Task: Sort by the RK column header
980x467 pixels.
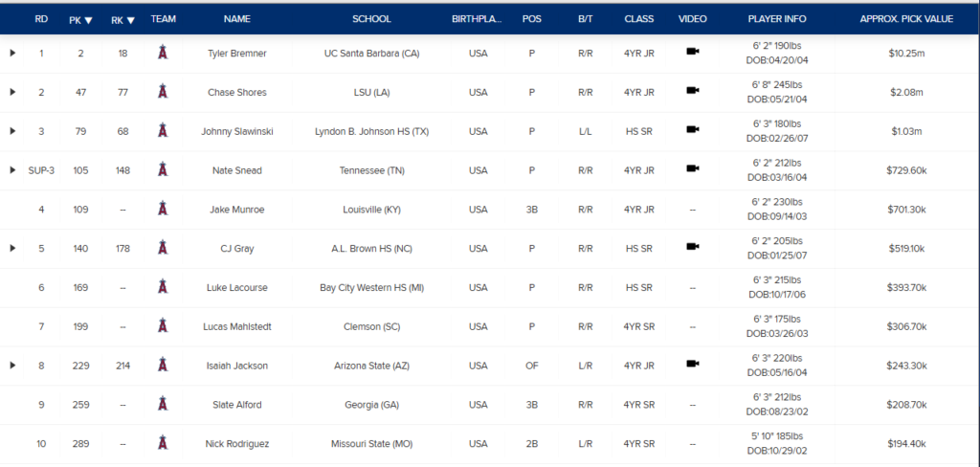Action: point(122,19)
